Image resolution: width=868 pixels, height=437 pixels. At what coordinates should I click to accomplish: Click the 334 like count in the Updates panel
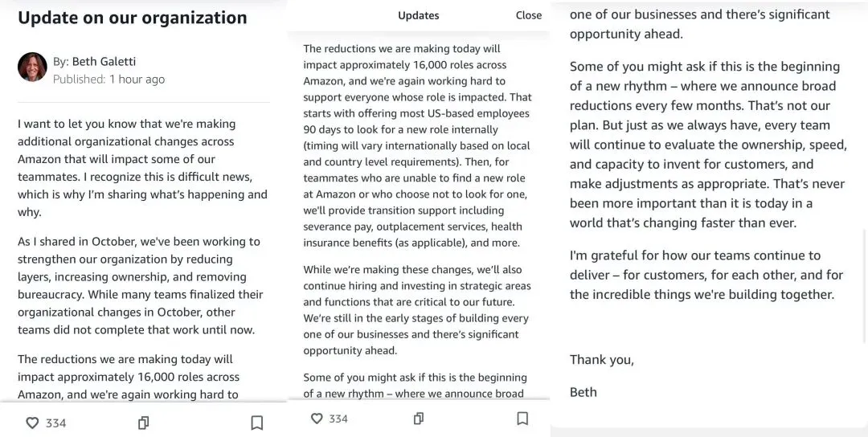[x=338, y=419]
